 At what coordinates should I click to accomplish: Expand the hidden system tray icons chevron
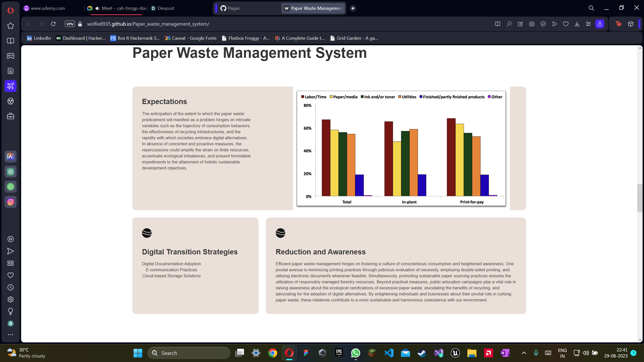pos(524,353)
